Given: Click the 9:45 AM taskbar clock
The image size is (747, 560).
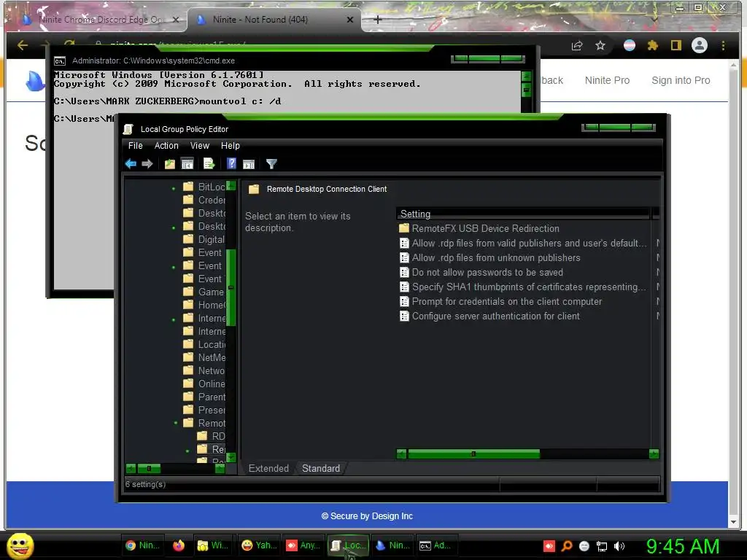Looking at the screenshot, I should [682, 546].
